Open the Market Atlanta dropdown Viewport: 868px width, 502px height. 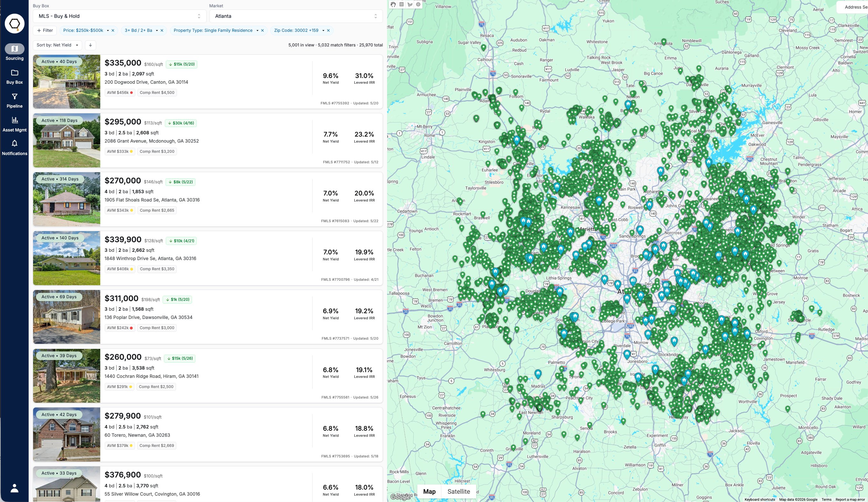point(296,16)
